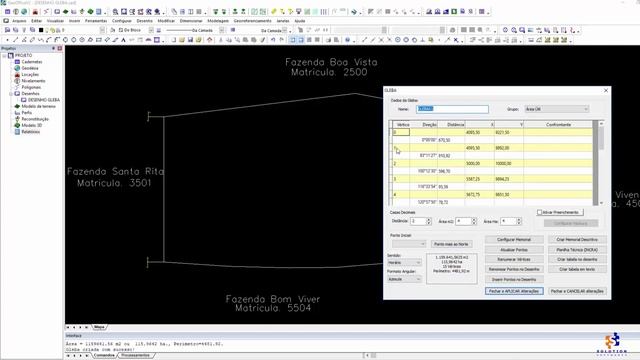
Task: Click the Perfis icon in tree
Action: click(x=17, y=113)
